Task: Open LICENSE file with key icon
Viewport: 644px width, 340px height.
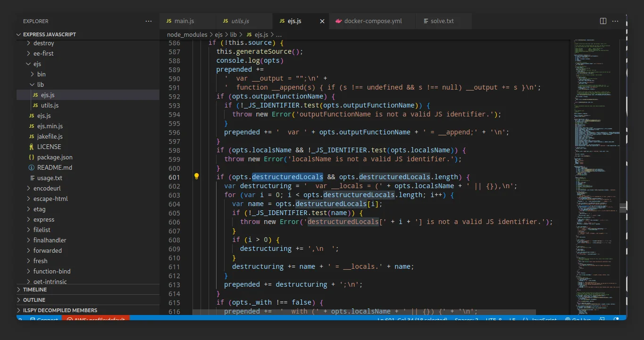Action: pyautogui.click(x=49, y=147)
